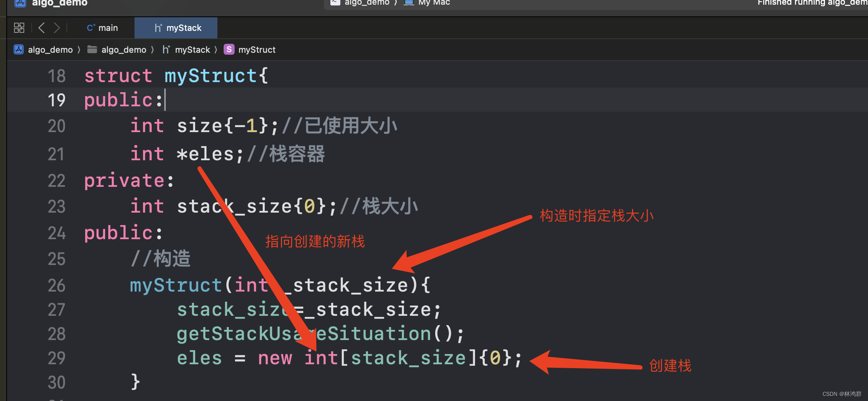Click the algo_demo scheme icon in toolbar
Viewport: 868px width, 401px height.
335,2
